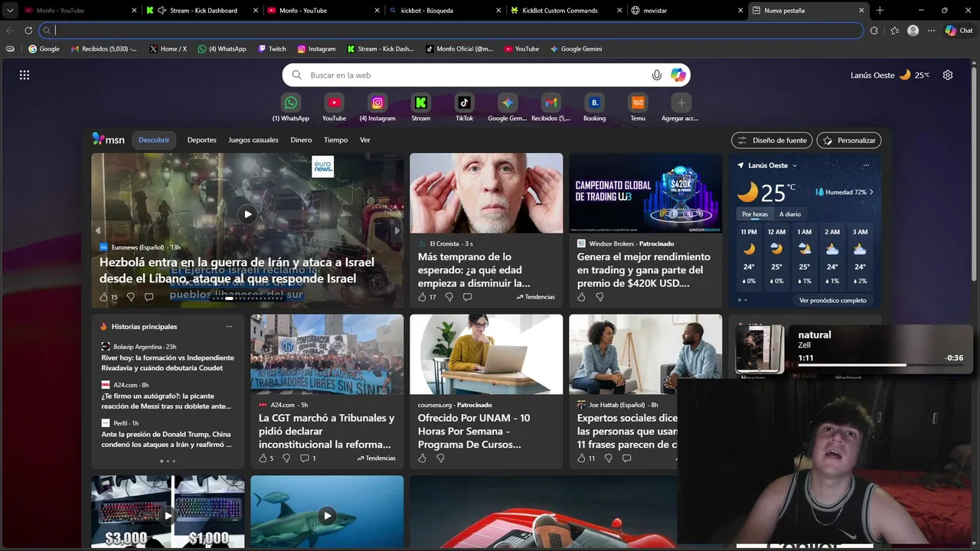
Task: Open the Twitch bookmark
Action: (x=272, y=49)
